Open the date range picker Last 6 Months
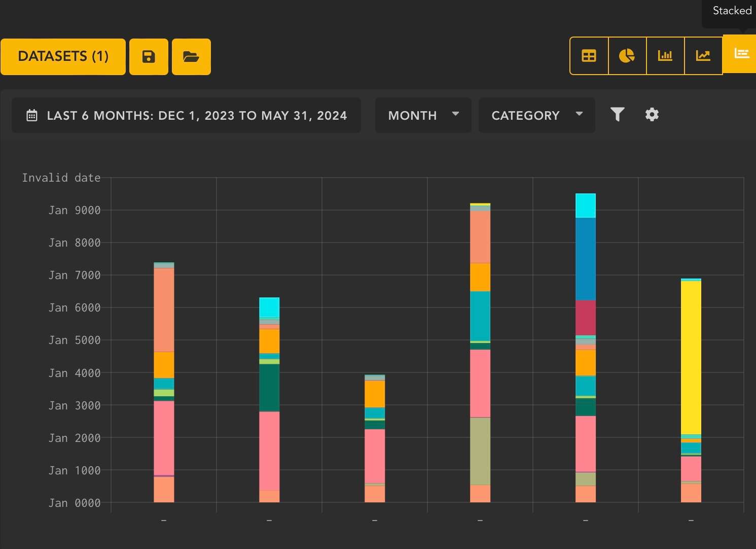The image size is (756, 549). coord(186,115)
